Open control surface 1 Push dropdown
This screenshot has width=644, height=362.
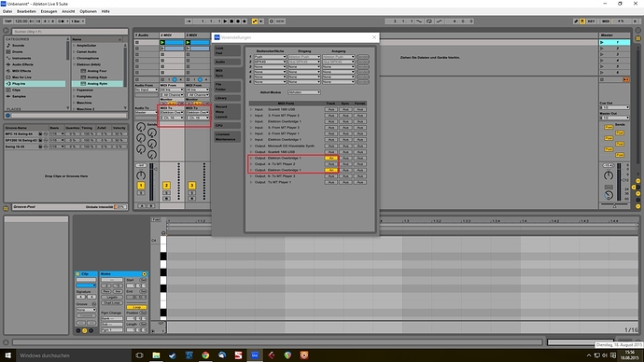pyautogui.click(x=270, y=57)
